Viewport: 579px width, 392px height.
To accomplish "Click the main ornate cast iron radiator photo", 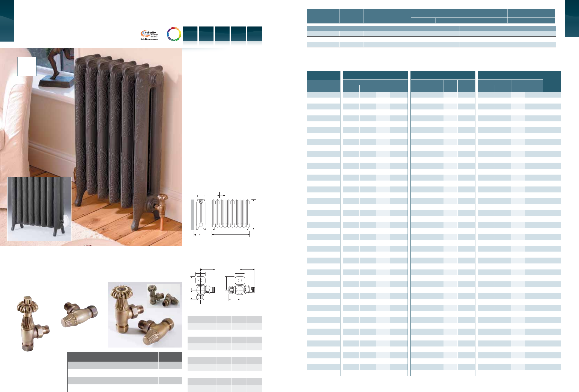I will tap(120, 124).
